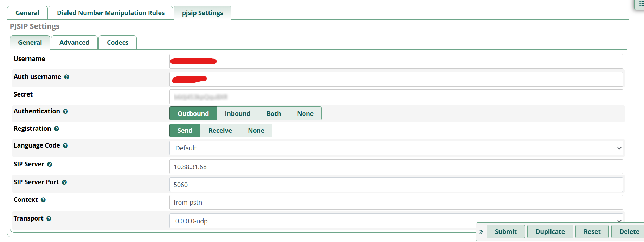The image size is (644, 242).
Task: Set Authentication to Inbound
Action: pyautogui.click(x=238, y=113)
